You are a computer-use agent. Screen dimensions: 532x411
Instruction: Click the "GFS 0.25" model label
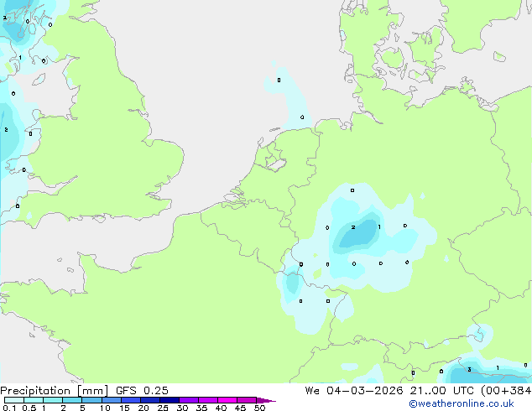tap(142, 391)
